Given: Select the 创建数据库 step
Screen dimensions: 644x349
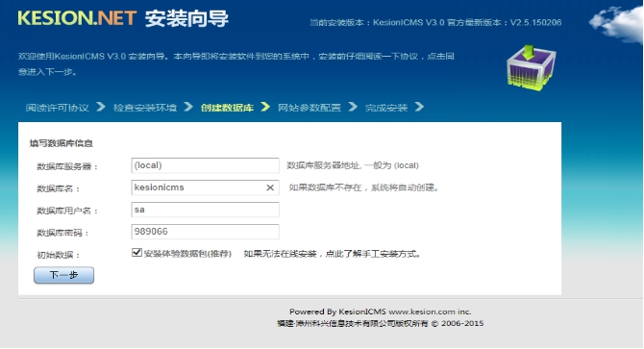Looking at the screenshot, I should [x=227, y=108].
